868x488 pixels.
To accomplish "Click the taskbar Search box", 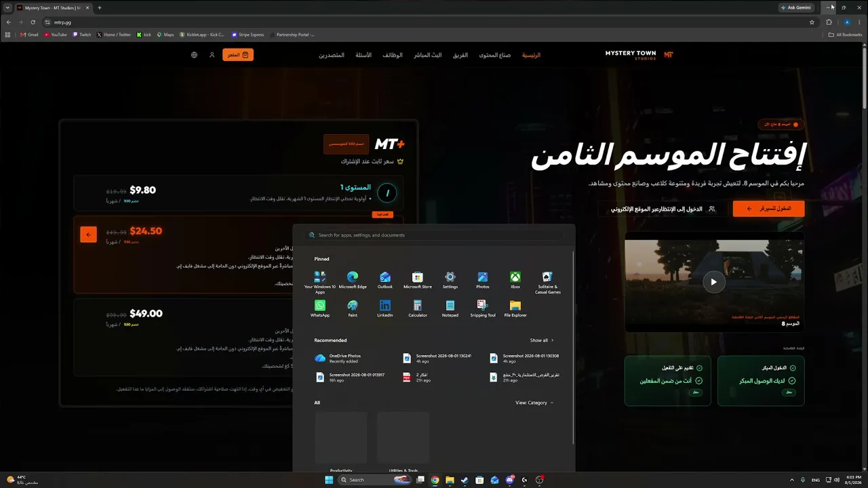I will pyautogui.click(x=374, y=480).
